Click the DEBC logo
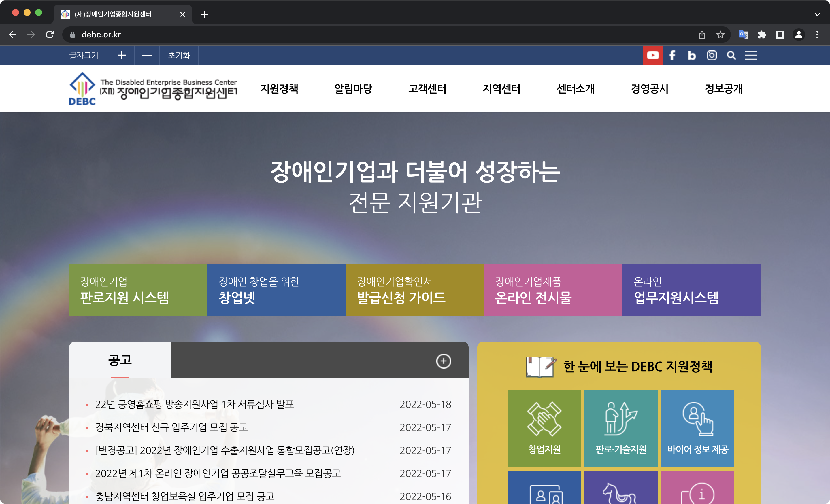The image size is (830, 504). coord(153,88)
